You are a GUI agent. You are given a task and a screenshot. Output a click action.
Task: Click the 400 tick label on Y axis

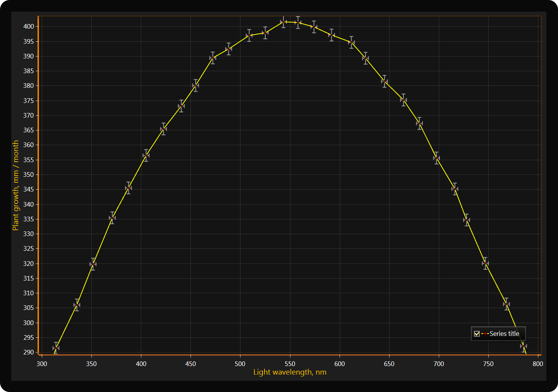[29, 27]
